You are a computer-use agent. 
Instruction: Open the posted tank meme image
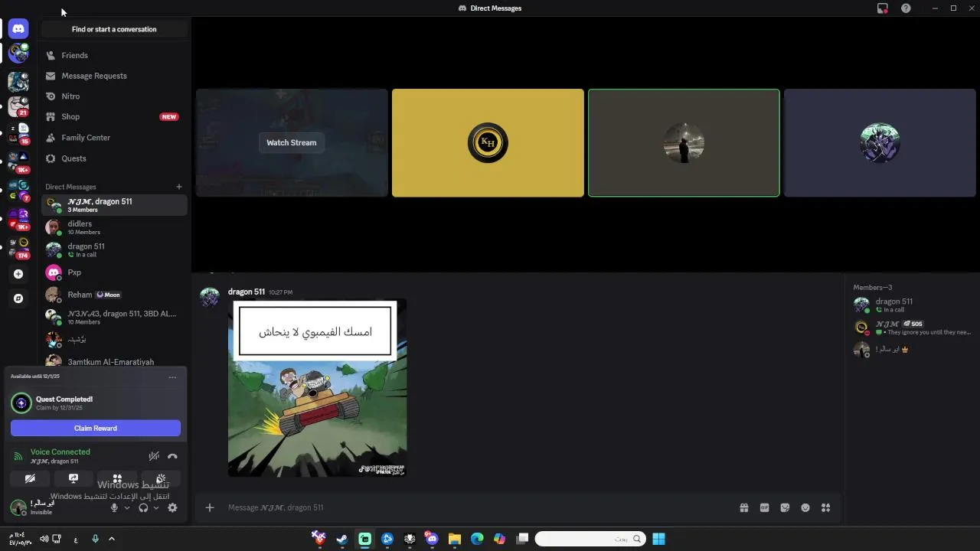tap(318, 388)
